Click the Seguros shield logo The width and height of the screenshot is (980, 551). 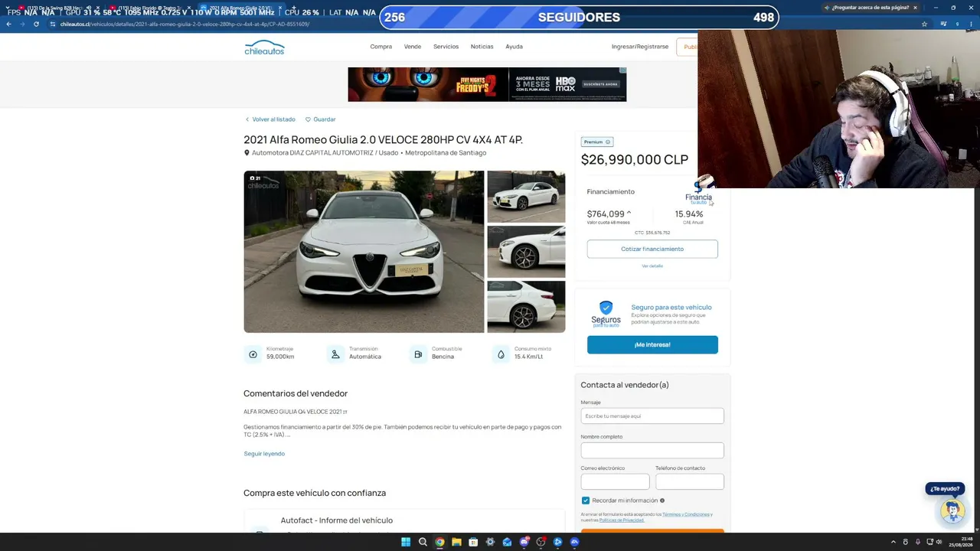606,314
